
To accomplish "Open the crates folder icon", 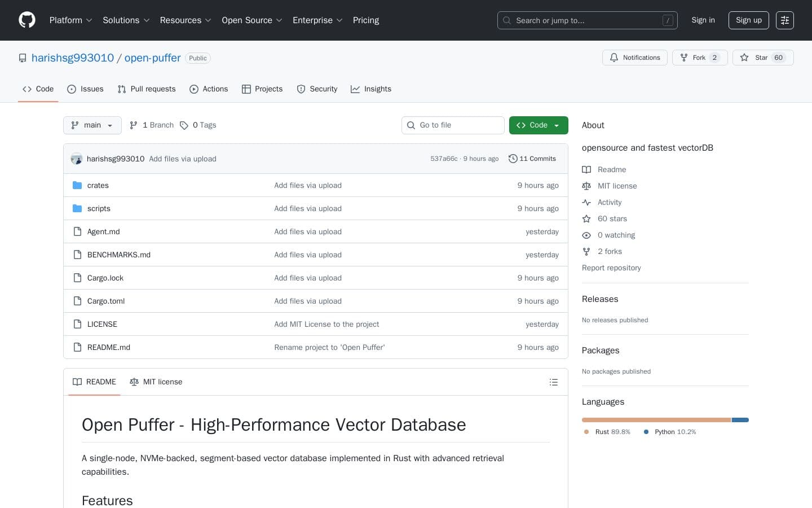I will click(77, 185).
